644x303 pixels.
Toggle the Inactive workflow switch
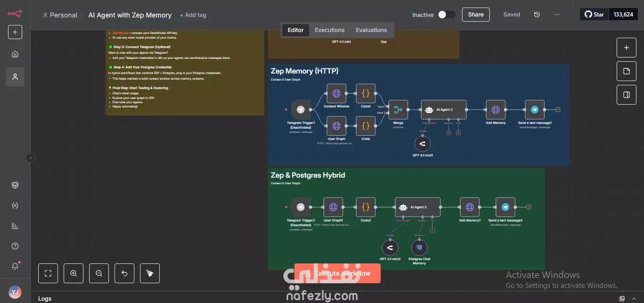click(x=446, y=15)
